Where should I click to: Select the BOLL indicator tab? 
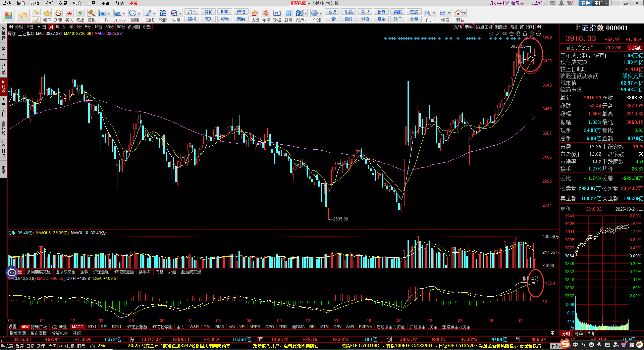[117, 327]
